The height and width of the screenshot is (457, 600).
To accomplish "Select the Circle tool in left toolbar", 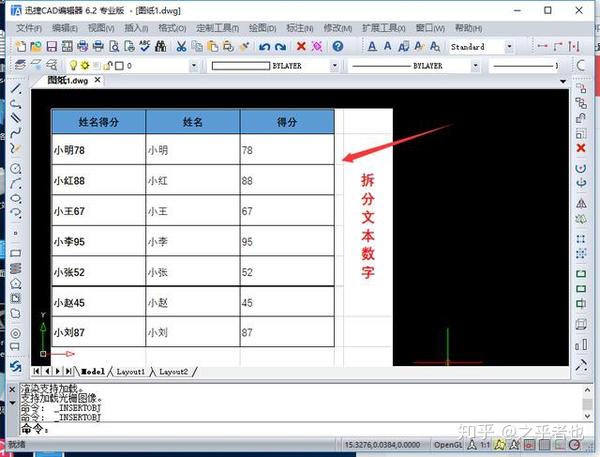I will [x=16, y=168].
